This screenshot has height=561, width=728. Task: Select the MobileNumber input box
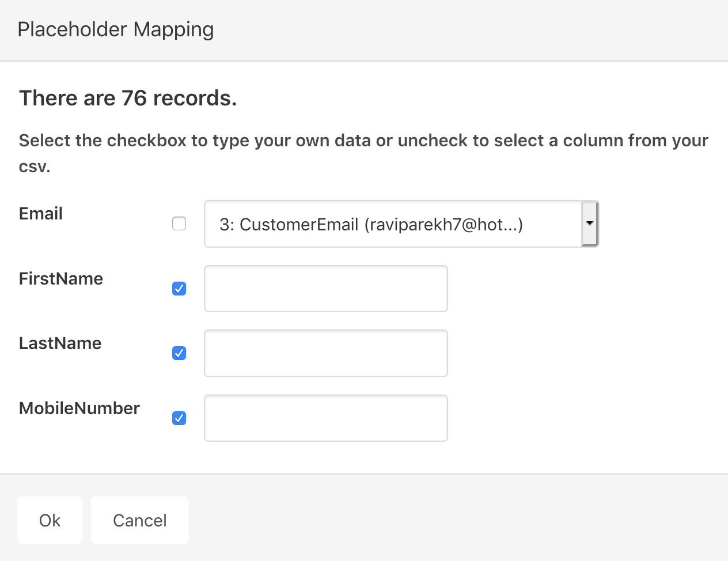coord(325,418)
